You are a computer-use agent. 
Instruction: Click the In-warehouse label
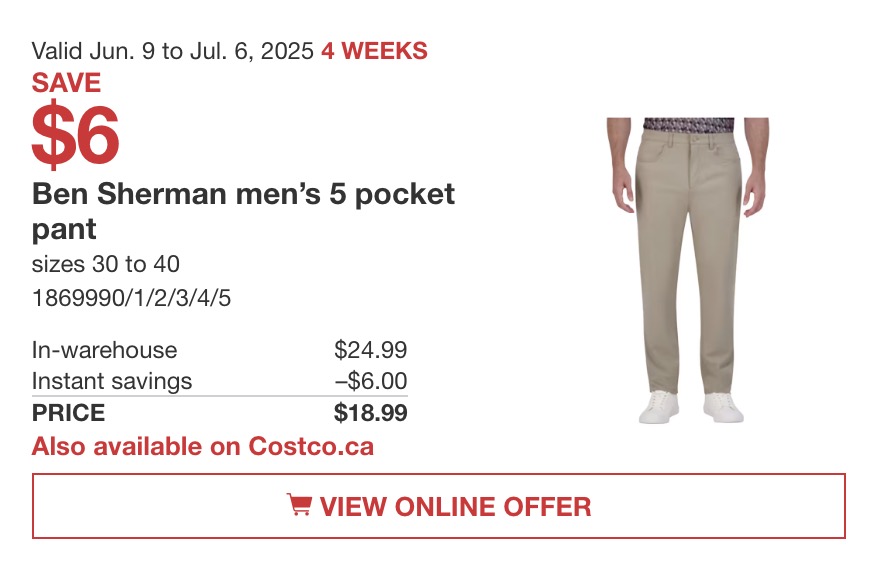click(104, 350)
